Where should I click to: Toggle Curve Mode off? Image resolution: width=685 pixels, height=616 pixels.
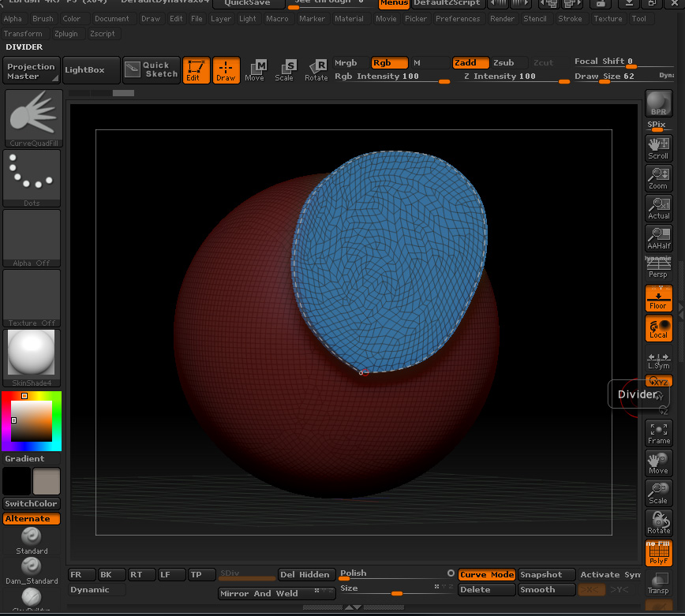pyautogui.click(x=486, y=575)
